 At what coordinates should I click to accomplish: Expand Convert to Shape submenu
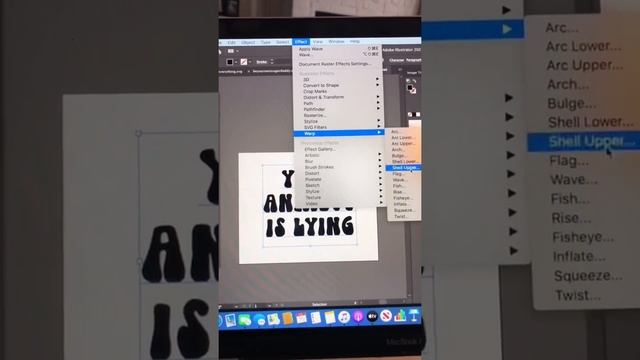pyautogui.click(x=378, y=85)
